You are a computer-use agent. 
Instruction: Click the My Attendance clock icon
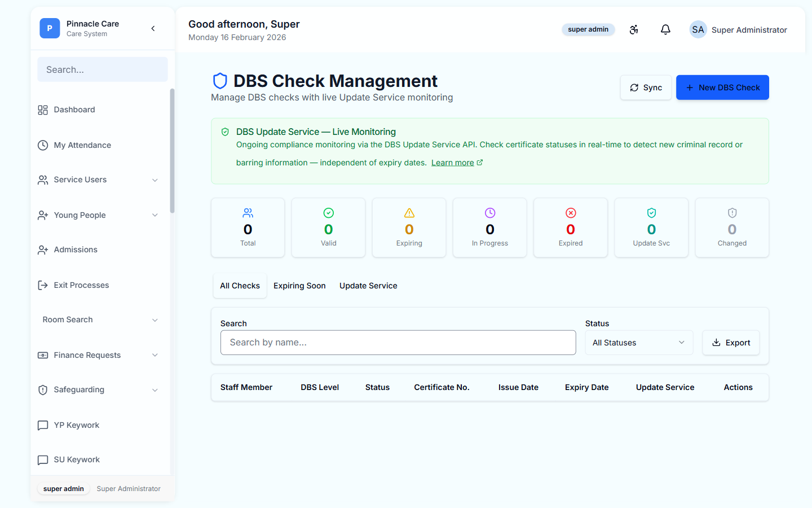click(42, 145)
